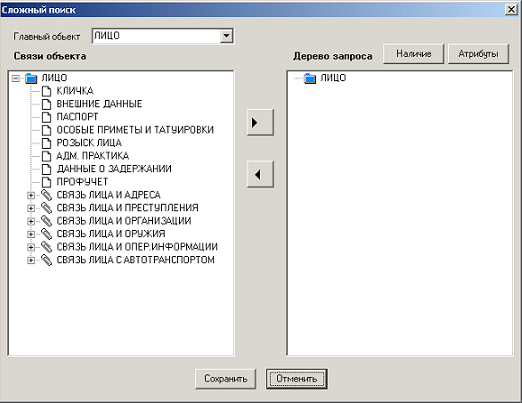
Task: Expand СВЯЗЬ ЛИЦА И ОРУЖИЯ node
Action: tap(31, 234)
